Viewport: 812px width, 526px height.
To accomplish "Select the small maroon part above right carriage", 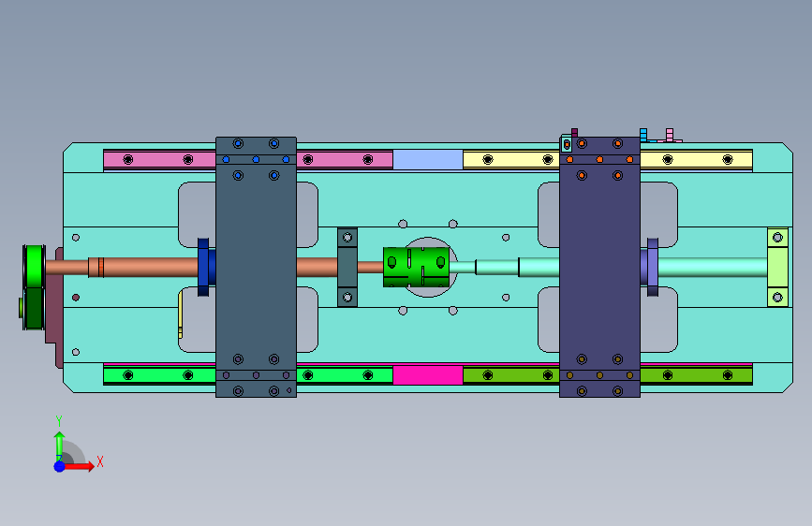I will click(574, 133).
